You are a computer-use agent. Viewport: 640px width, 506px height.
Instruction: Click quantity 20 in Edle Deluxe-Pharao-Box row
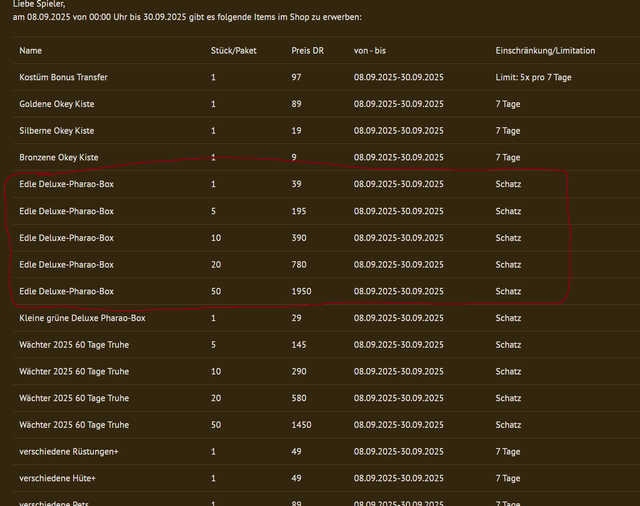216,264
